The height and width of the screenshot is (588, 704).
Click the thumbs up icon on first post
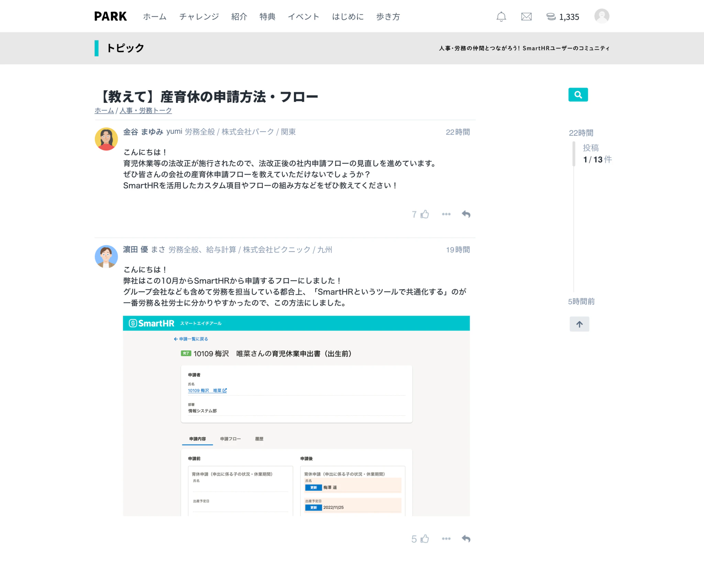(x=425, y=214)
